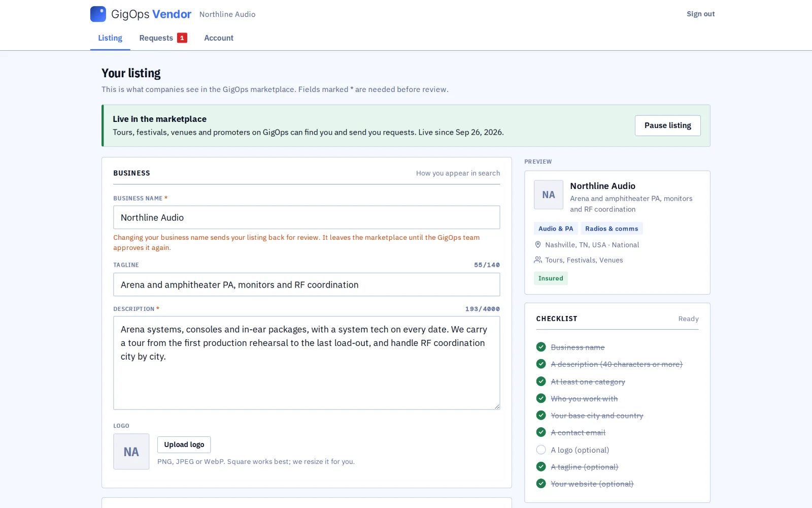Image resolution: width=812 pixels, height=508 pixels.
Task: Click the red Requests notification badge
Action: pyautogui.click(x=182, y=38)
